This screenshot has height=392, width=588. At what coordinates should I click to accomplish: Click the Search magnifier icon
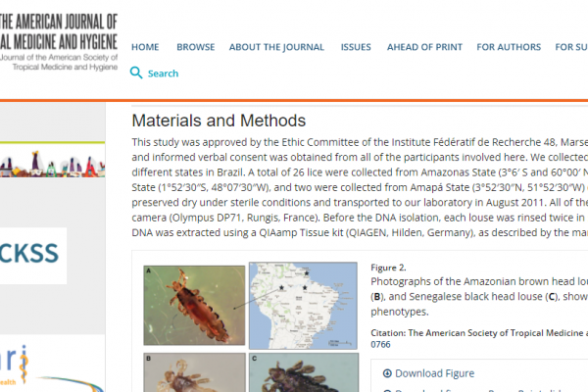pyautogui.click(x=136, y=73)
